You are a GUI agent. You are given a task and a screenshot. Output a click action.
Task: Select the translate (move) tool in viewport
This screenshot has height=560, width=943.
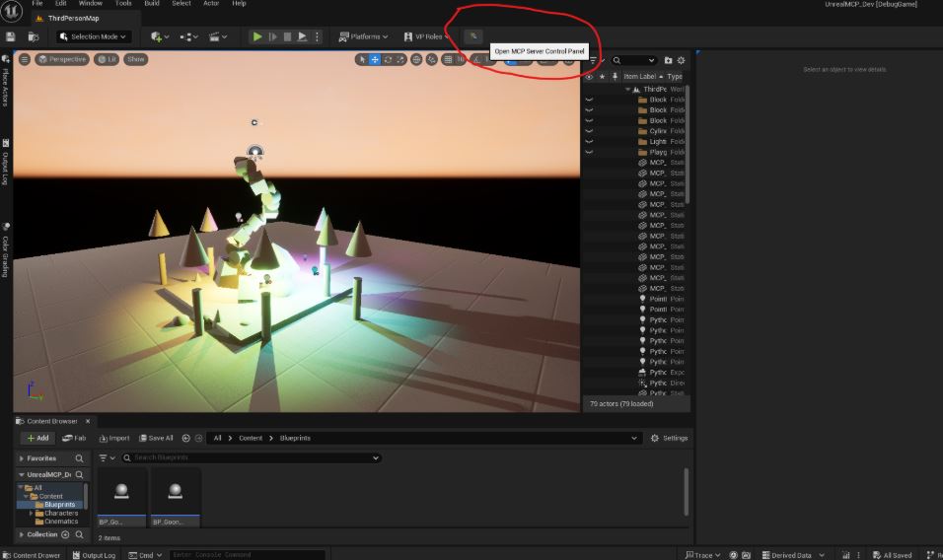[375, 60]
